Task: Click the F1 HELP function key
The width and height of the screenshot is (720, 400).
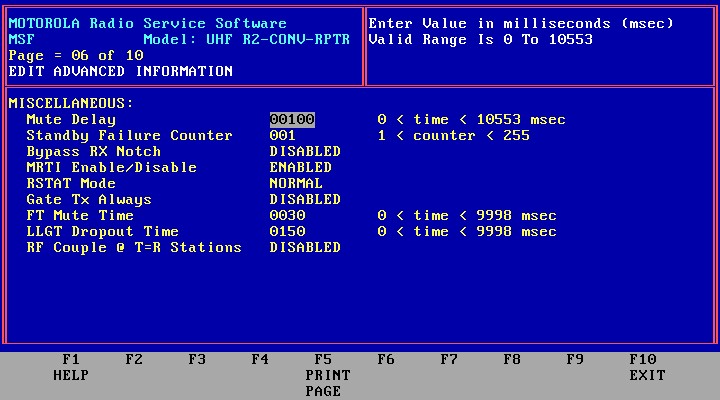Action: click(71, 367)
